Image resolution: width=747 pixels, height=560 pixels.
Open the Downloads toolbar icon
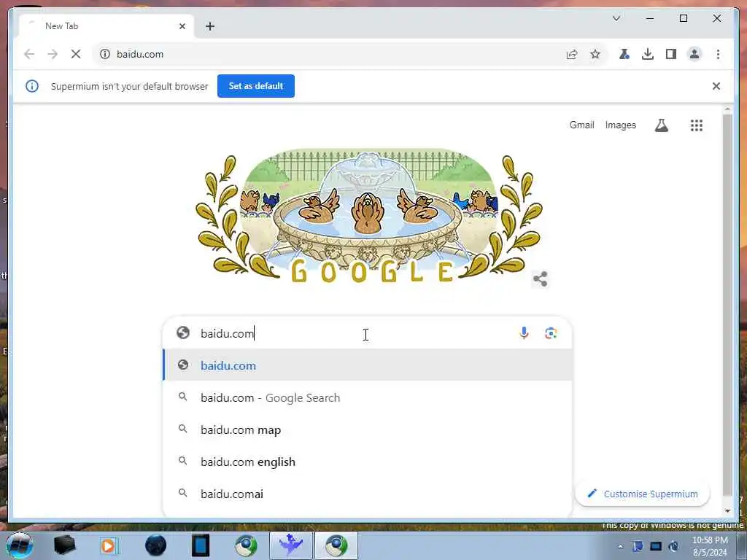(648, 54)
